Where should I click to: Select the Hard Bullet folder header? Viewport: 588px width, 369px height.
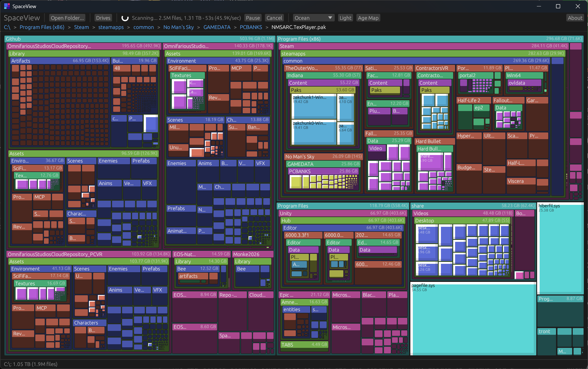point(434,141)
